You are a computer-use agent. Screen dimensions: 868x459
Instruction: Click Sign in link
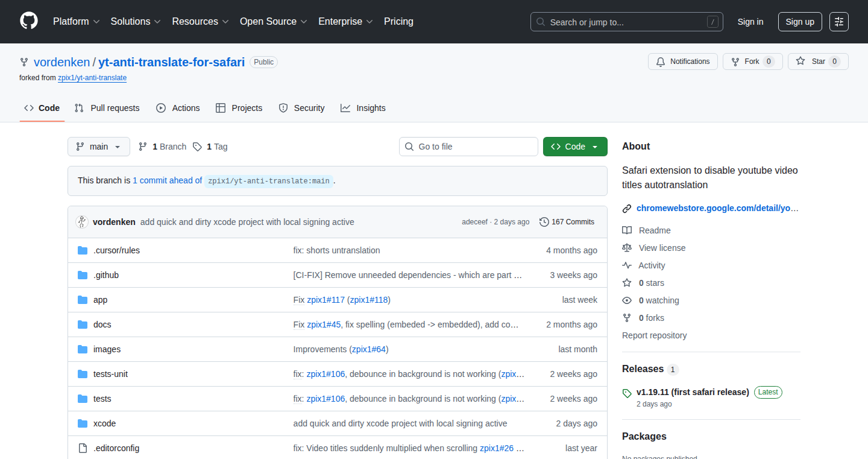point(750,22)
